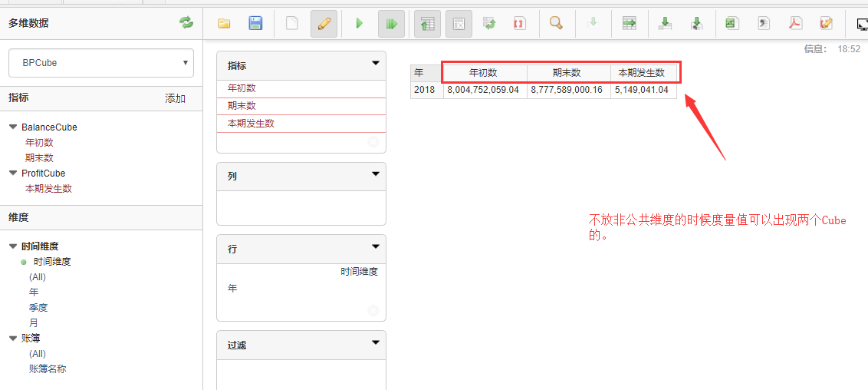Click the 添加 link beside 指标

click(x=176, y=98)
